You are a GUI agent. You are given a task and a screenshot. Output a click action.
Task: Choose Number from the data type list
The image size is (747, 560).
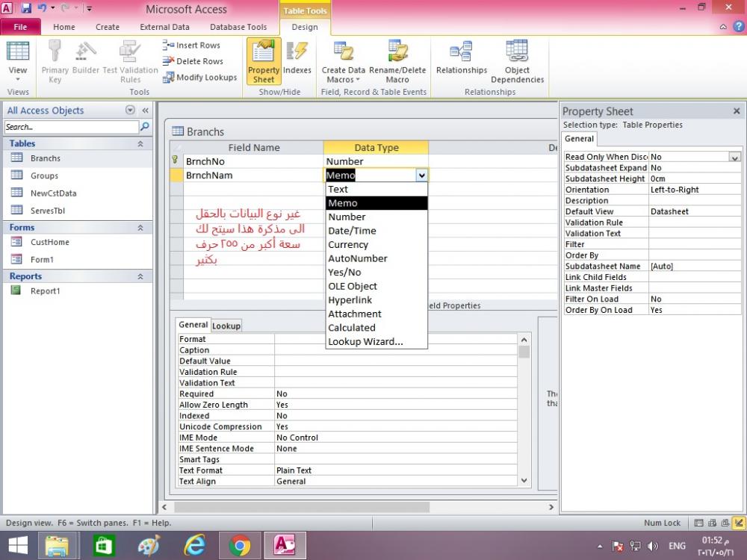pyautogui.click(x=376, y=217)
